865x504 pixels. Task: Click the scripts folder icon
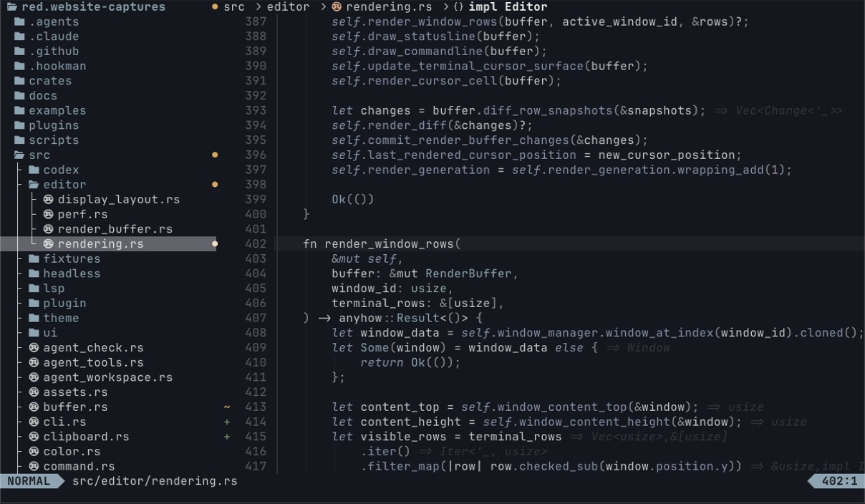[x=19, y=140]
